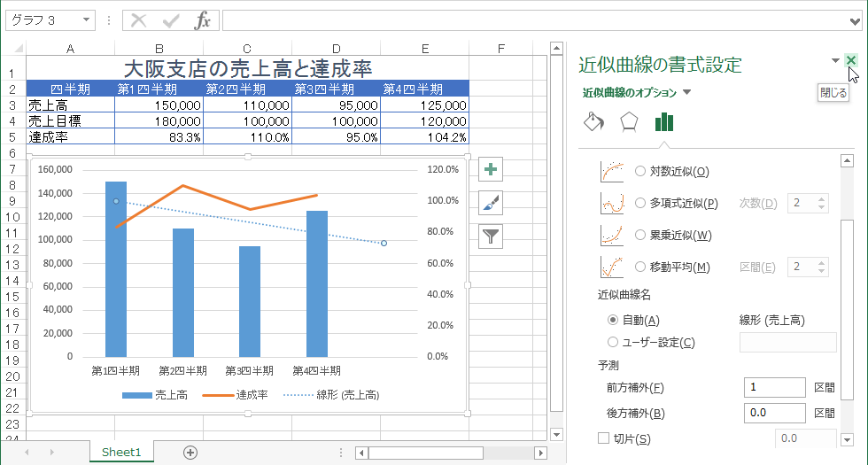Increase moving average 区間 spinner value

tap(822, 263)
